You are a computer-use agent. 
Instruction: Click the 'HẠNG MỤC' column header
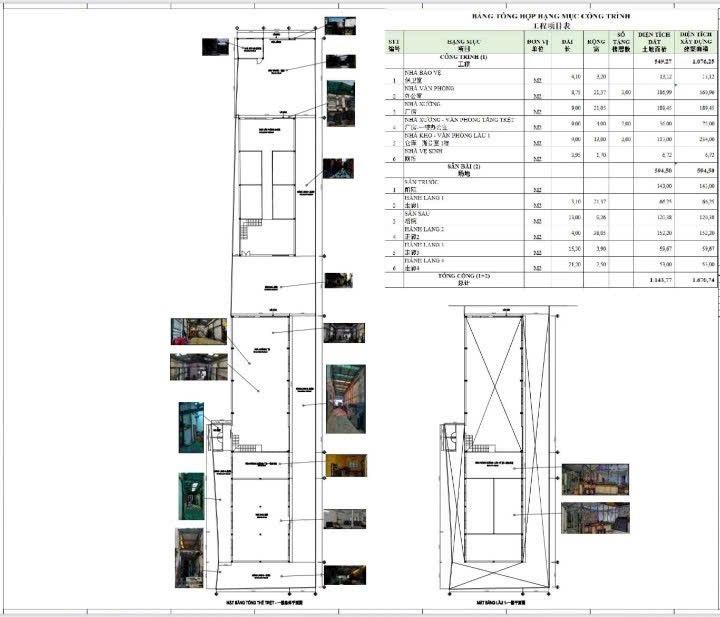click(464, 42)
